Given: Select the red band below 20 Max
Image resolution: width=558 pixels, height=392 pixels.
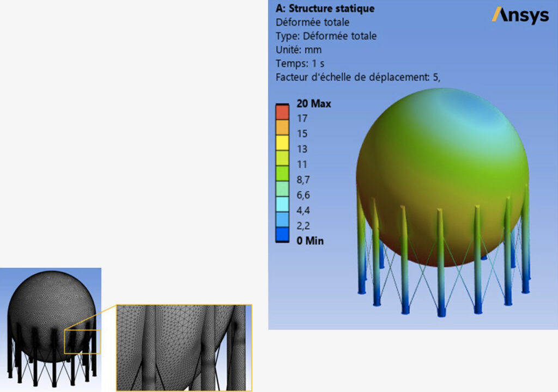Looking at the screenshot, I should [x=283, y=112].
